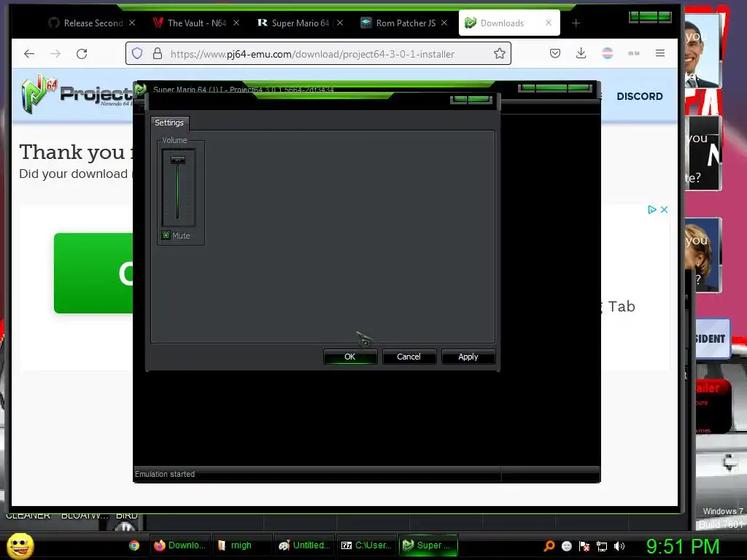
Task: Close the Downloads tab
Action: (x=549, y=23)
